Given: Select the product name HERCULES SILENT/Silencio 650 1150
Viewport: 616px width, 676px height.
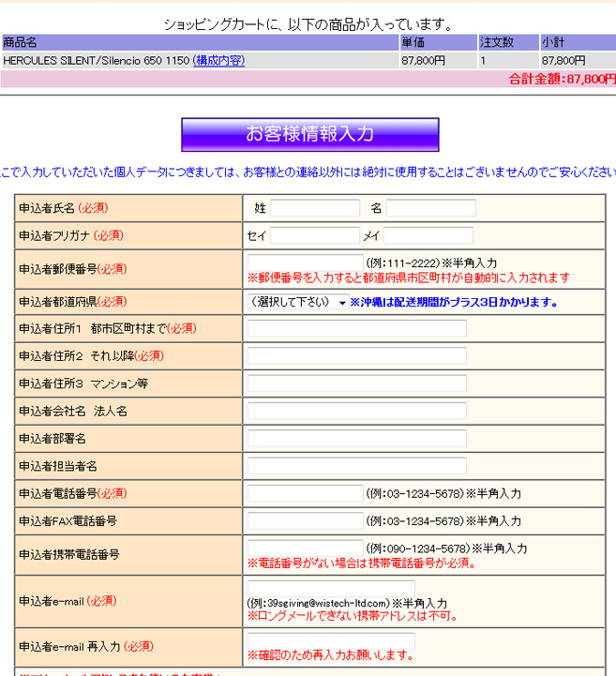Looking at the screenshot, I should point(97,60).
